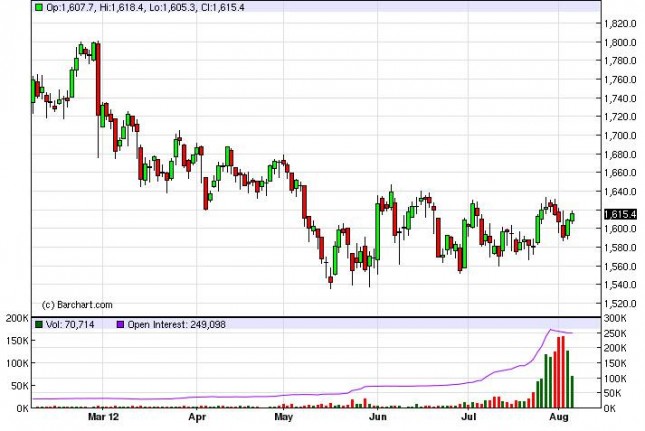Click the 1,760.0 price axis label
The height and width of the screenshot is (431, 645).
[620, 79]
